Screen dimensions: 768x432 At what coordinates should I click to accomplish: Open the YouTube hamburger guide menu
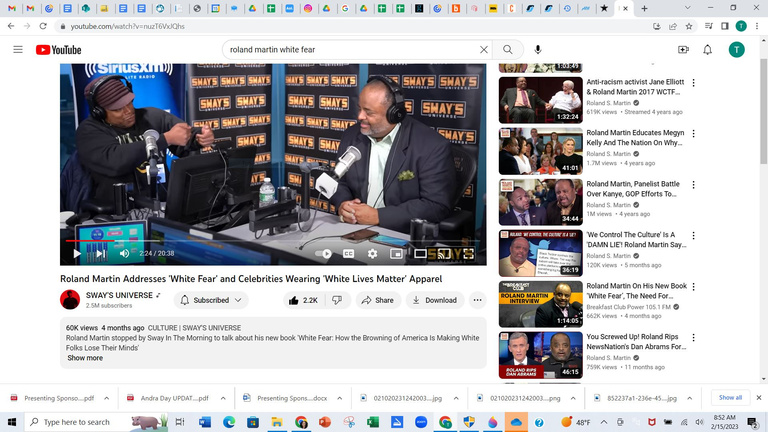18,49
